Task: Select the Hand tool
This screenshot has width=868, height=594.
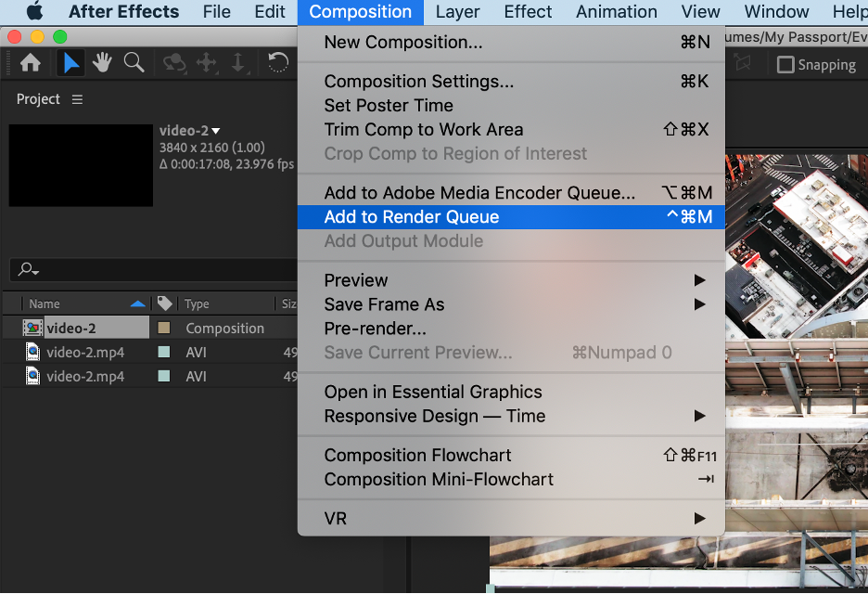Action: 102,63
